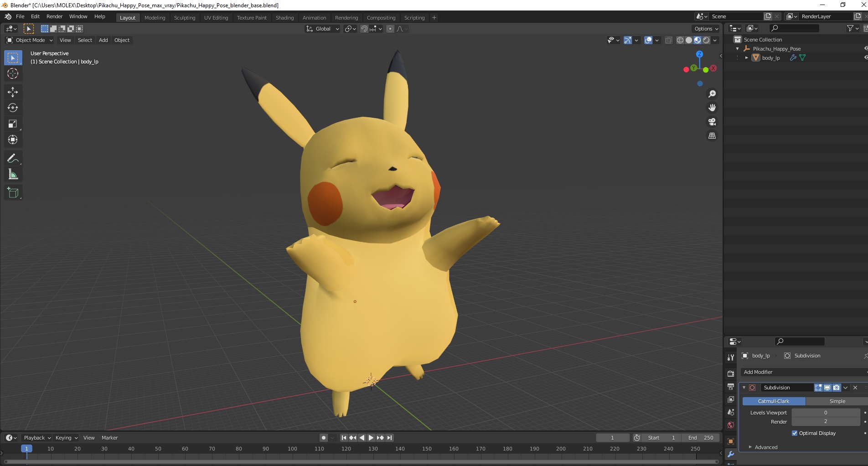Screen dimensions: 868x466
Task: Click the pan view hand icon
Action: point(712,108)
